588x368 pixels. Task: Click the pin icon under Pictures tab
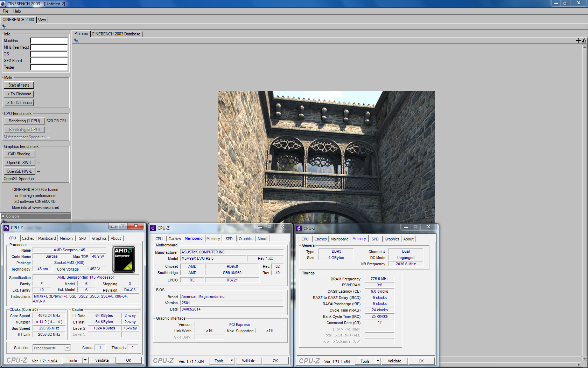pyautogui.click(x=76, y=41)
